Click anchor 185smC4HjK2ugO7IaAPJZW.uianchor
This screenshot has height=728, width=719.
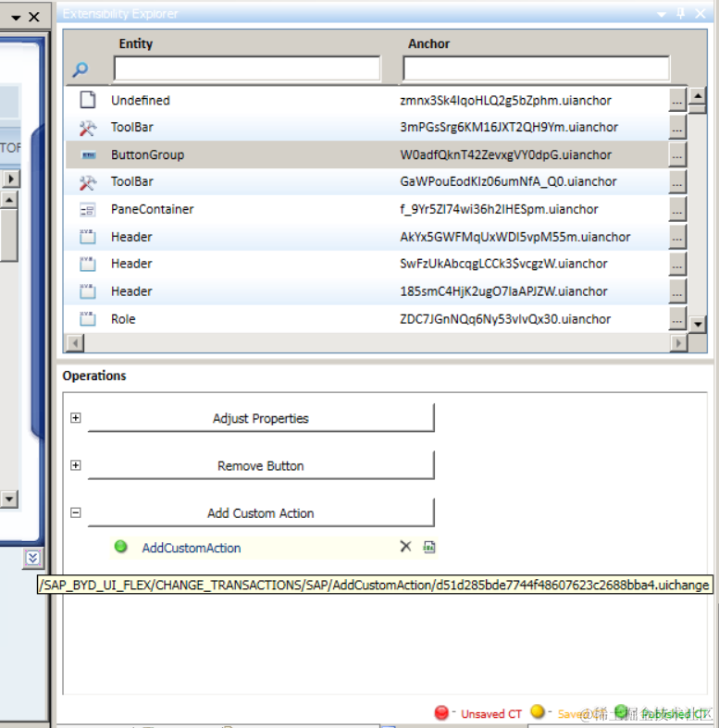[503, 291]
